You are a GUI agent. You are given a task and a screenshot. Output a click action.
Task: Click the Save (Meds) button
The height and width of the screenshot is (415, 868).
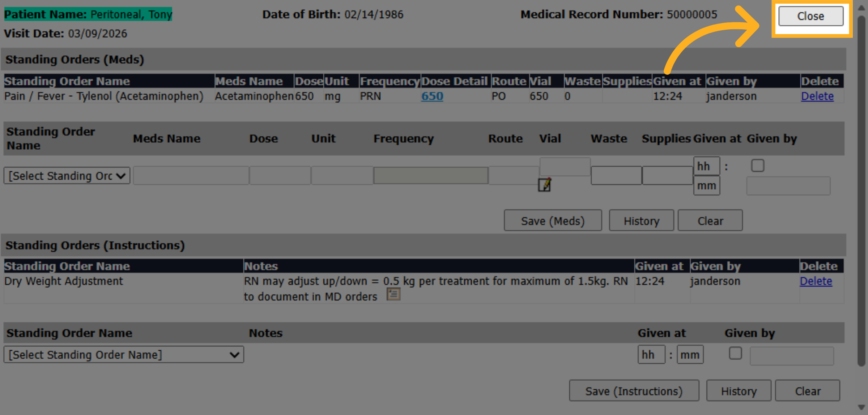pos(553,221)
